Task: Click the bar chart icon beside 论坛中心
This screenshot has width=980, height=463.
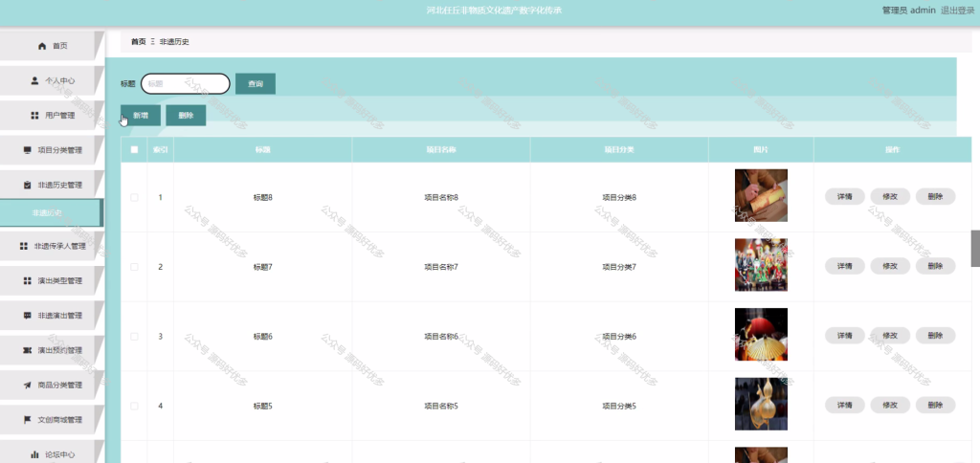Action: 35,455
